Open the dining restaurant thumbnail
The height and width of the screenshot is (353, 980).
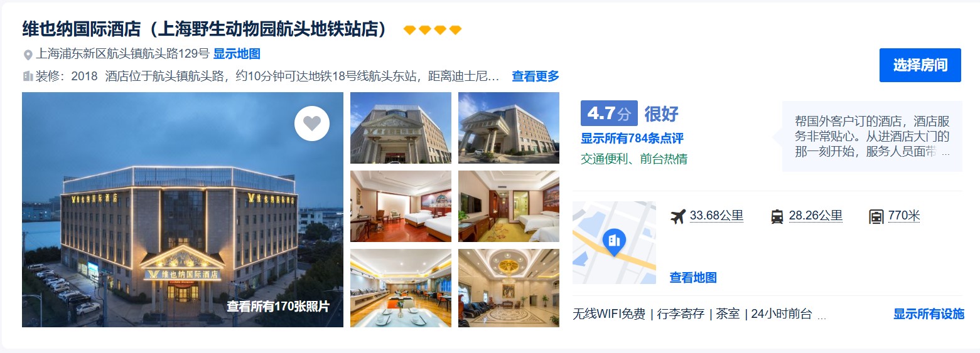tap(401, 288)
